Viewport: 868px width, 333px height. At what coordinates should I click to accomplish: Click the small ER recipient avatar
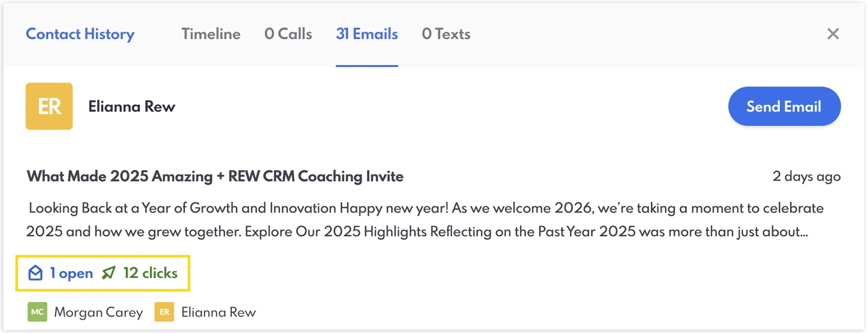(164, 311)
